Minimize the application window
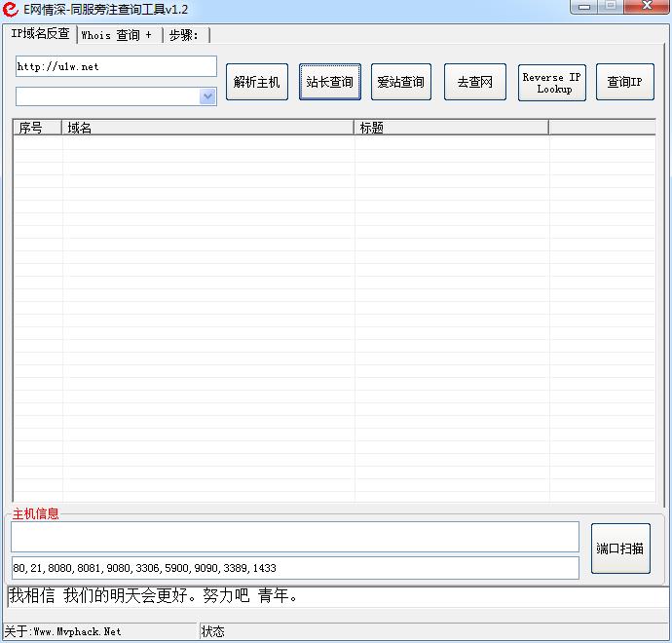 [x=583, y=8]
